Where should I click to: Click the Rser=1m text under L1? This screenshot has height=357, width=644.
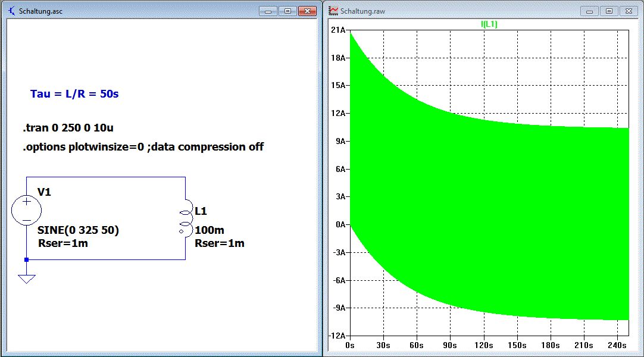click(x=219, y=243)
